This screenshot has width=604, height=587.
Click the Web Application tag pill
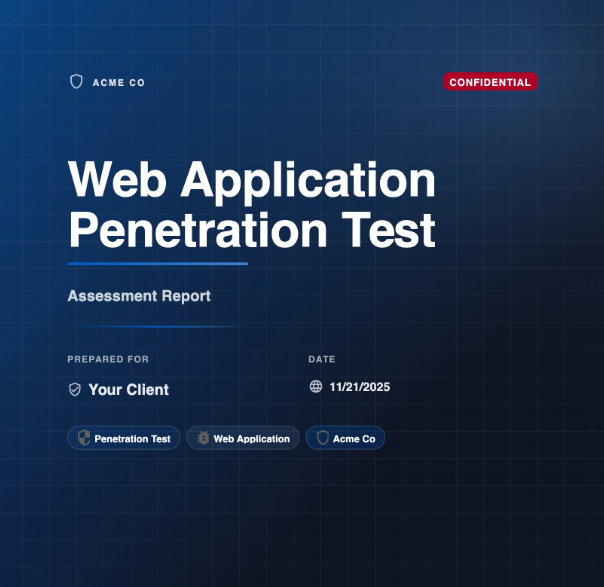(x=243, y=438)
